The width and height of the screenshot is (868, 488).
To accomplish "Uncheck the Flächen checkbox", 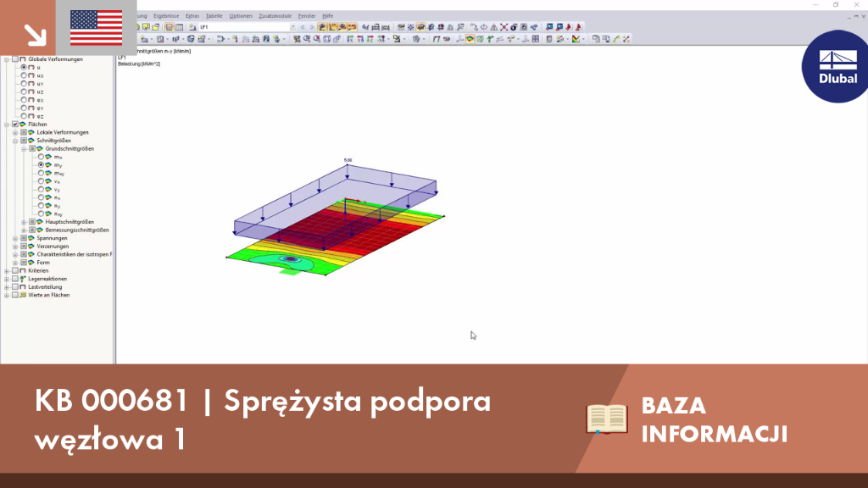I will [15, 125].
